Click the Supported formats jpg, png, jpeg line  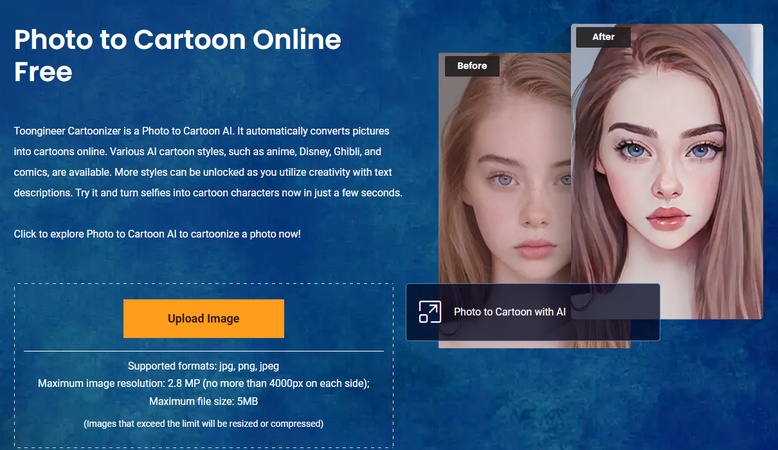coord(203,366)
